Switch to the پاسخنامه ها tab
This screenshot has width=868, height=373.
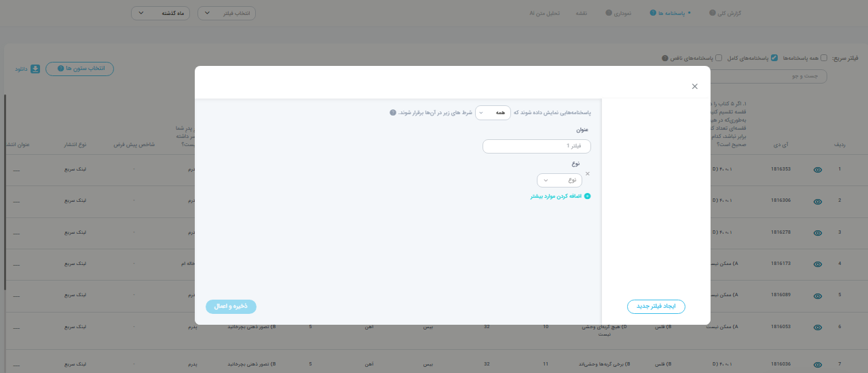coord(671,13)
